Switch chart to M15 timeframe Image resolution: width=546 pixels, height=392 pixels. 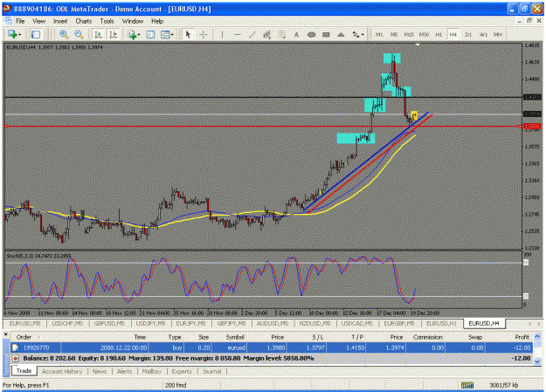(x=409, y=34)
